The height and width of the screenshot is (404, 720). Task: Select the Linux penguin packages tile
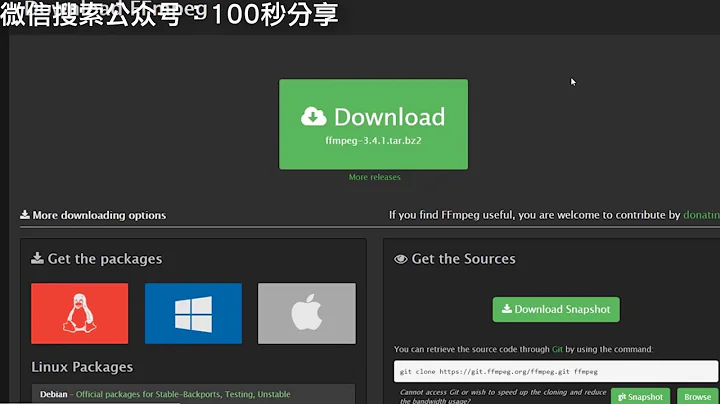click(x=79, y=314)
